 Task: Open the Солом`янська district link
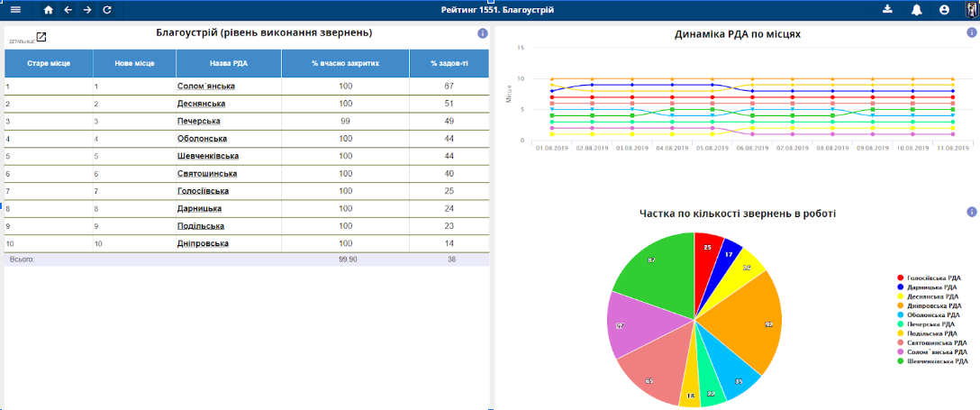coord(205,86)
